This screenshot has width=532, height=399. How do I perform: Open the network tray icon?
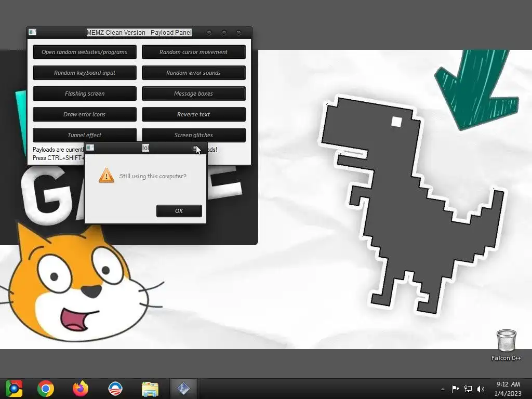(x=468, y=389)
